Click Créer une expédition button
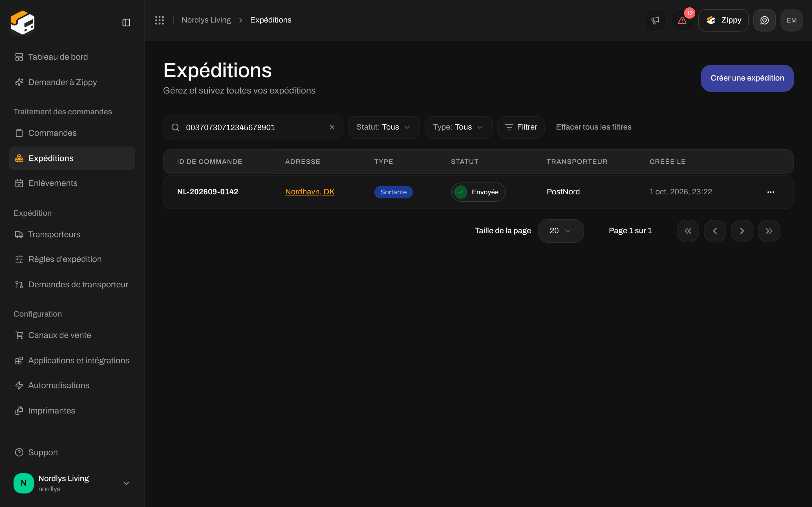Screen dimensions: 812x507 747,78
